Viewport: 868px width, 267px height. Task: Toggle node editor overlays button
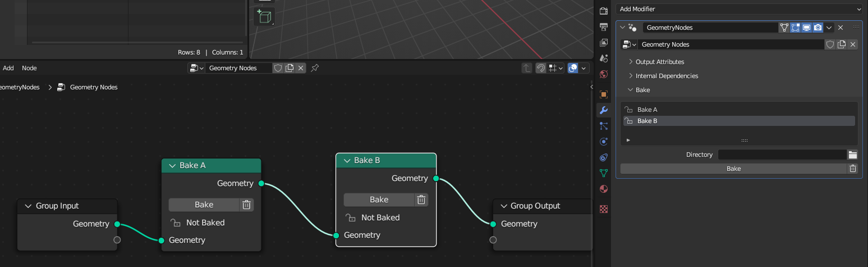(573, 68)
